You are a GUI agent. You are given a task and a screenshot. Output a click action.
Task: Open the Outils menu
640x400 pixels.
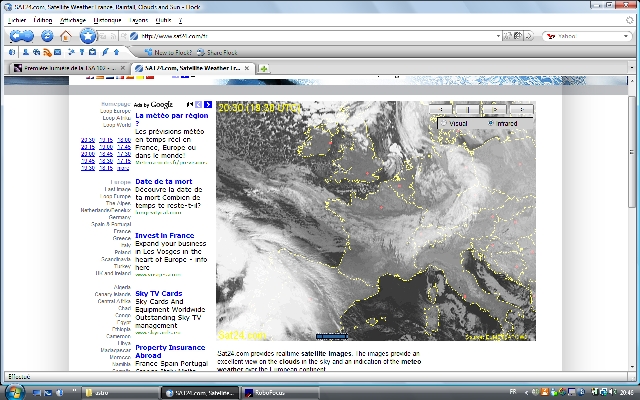click(163, 20)
